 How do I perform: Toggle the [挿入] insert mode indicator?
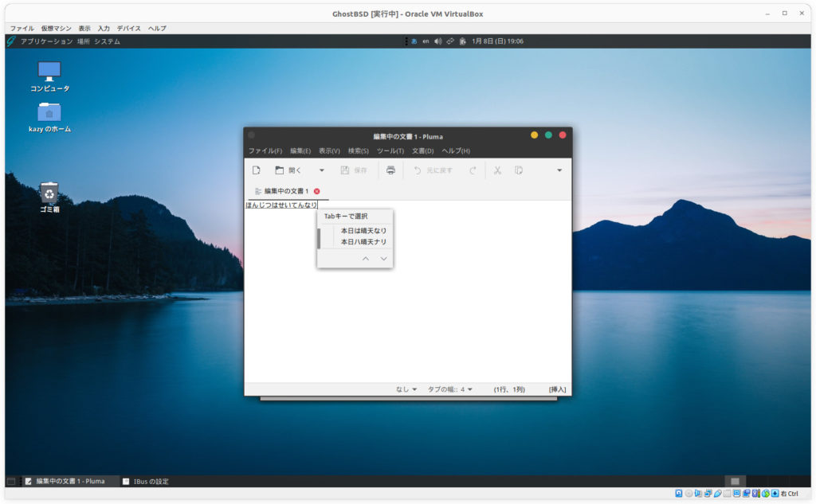[557, 389]
